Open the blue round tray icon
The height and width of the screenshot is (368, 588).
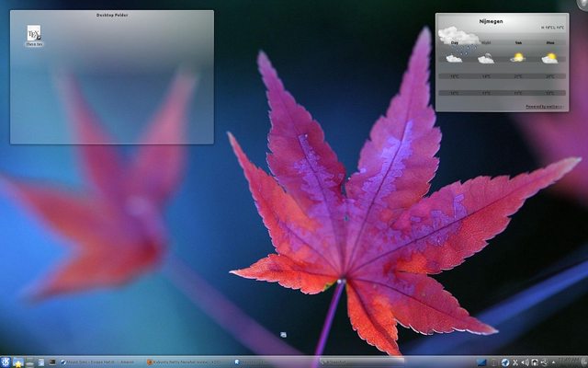pyautogui.click(x=505, y=362)
